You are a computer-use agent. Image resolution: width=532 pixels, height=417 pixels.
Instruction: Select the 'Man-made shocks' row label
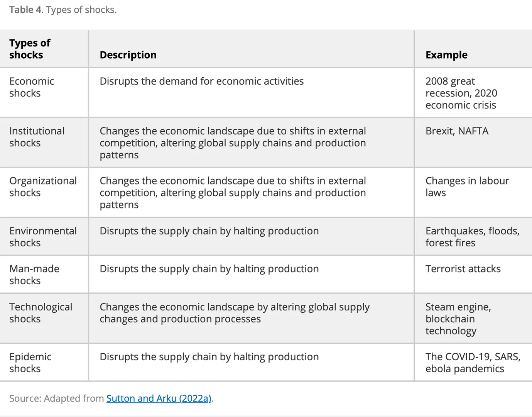[x=34, y=275]
